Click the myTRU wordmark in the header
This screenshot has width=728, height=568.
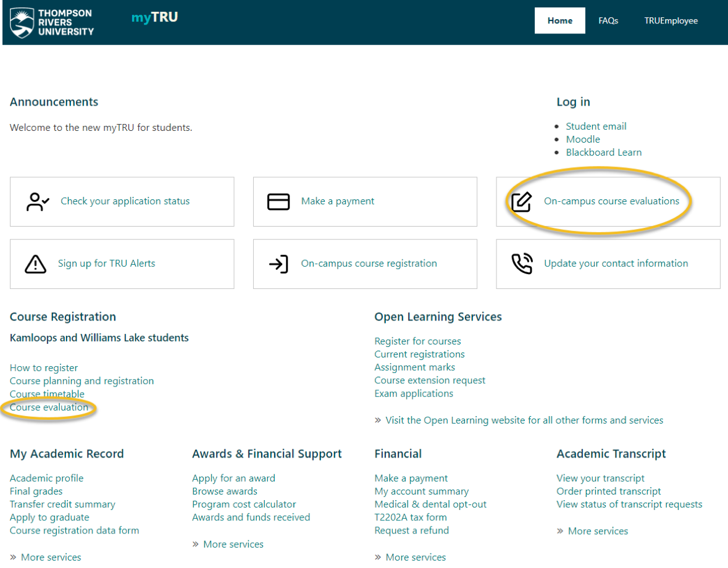(x=154, y=18)
